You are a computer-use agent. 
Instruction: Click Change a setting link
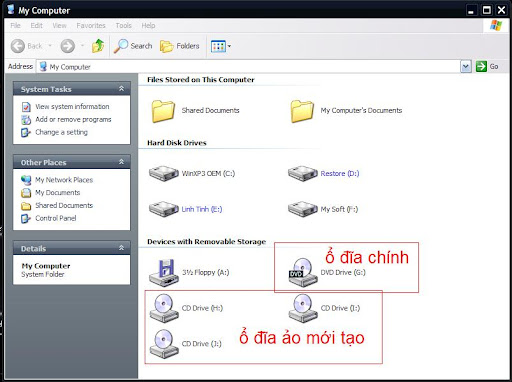[x=61, y=132]
